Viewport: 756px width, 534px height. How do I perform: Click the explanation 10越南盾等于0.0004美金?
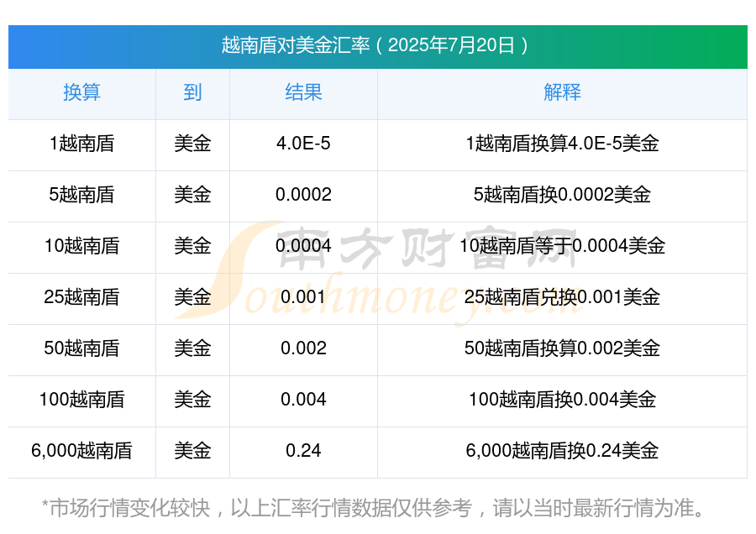point(562,246)
